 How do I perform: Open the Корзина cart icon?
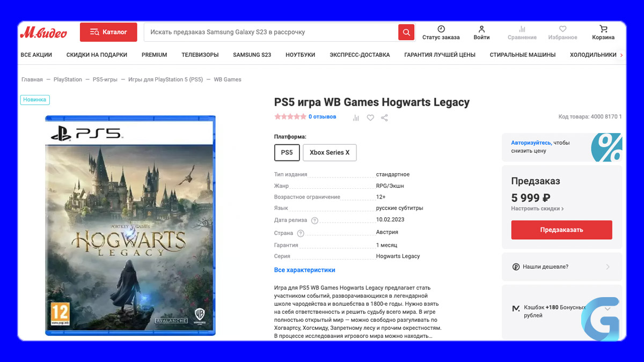tap(604, 29)
